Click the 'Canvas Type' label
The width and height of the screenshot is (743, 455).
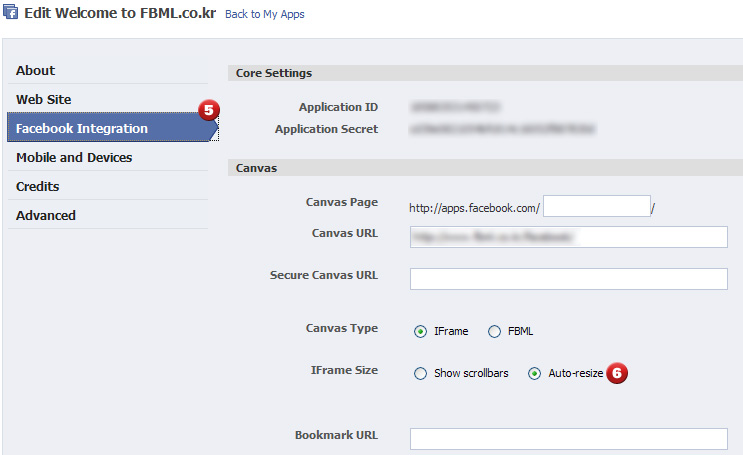(342, 328)
